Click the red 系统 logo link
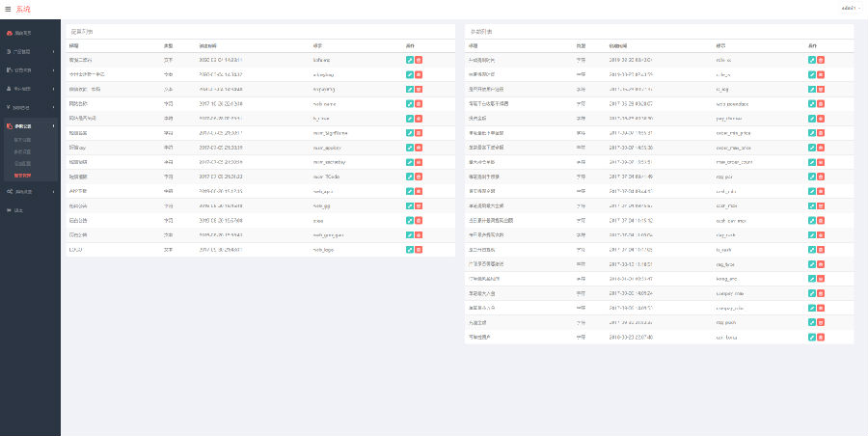Viewport: 868px width, 436px height. coord(23,9)
